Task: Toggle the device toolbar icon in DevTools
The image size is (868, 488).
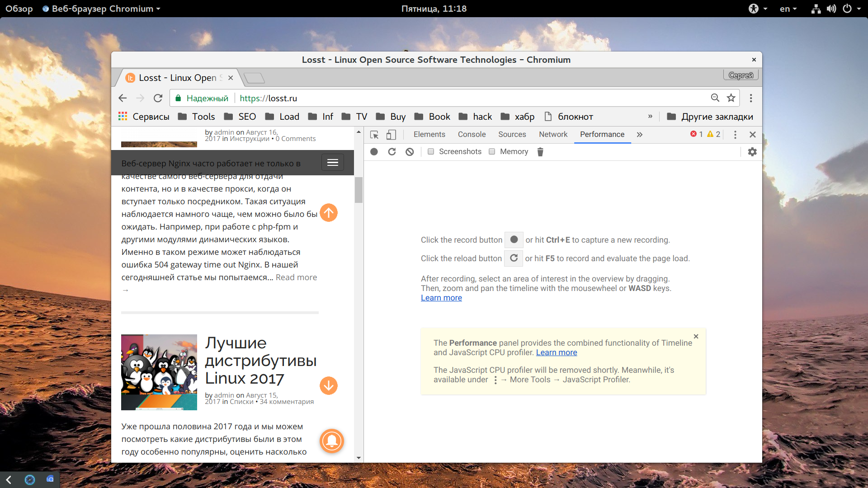Action: [391, 135]
